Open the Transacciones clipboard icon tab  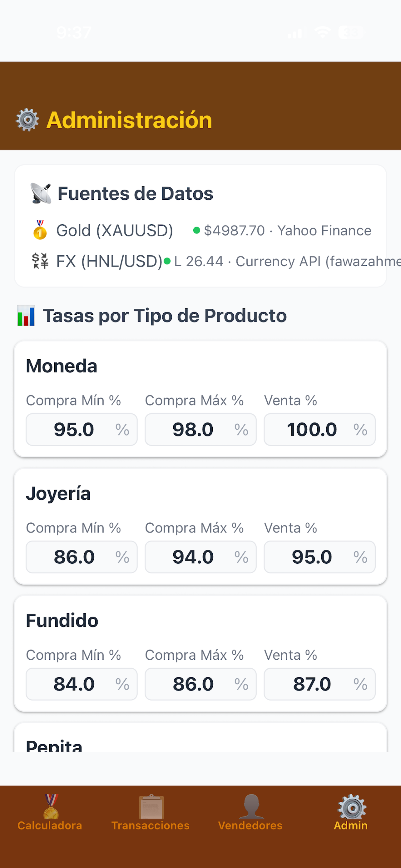pyautogui.click(x=151, y=812)
